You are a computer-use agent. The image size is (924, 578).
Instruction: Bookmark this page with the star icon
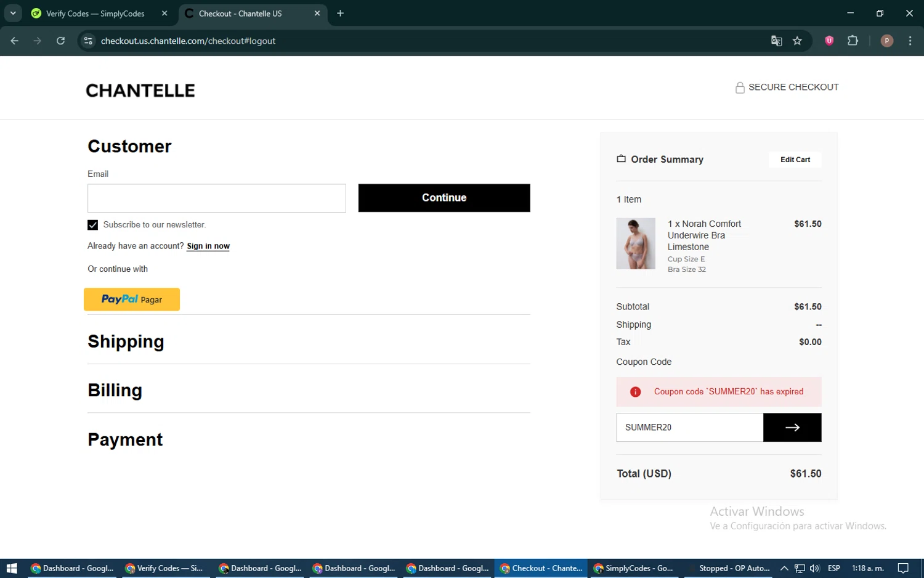click(797, 41)
